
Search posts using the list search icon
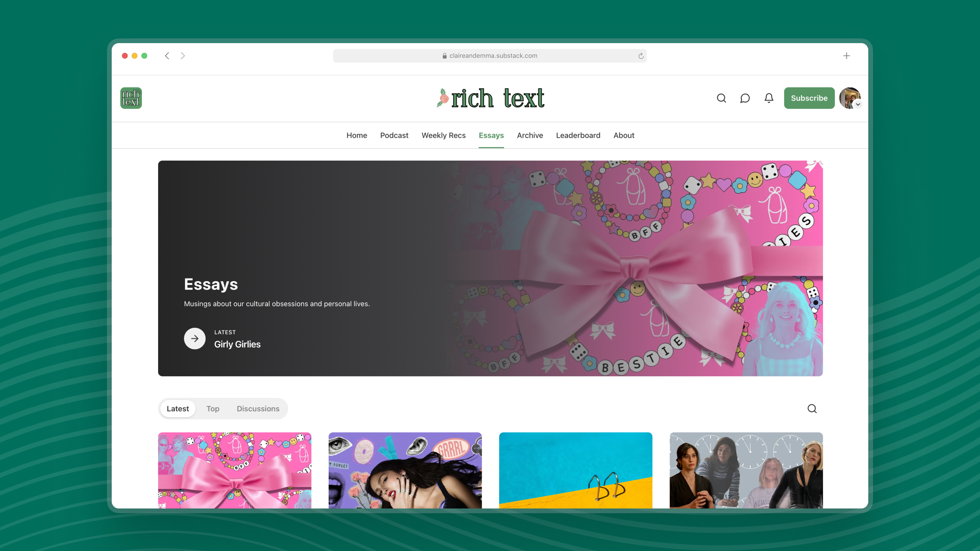[x=812, y=408]
